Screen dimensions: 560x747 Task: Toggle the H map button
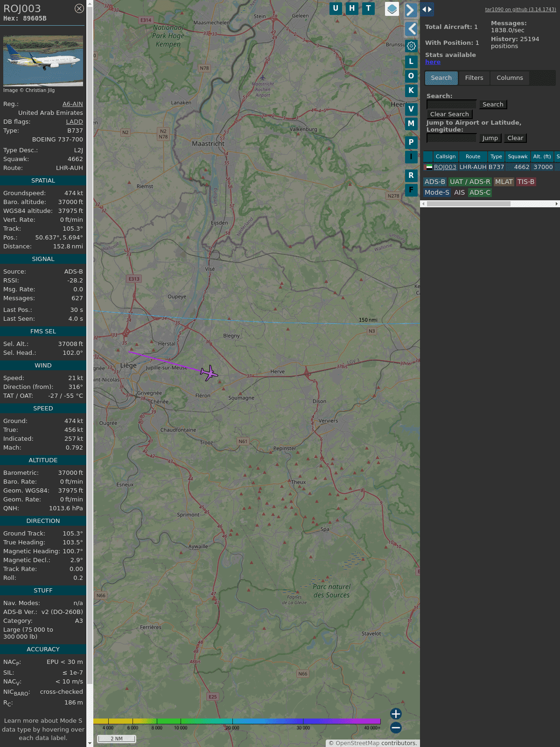352,8
